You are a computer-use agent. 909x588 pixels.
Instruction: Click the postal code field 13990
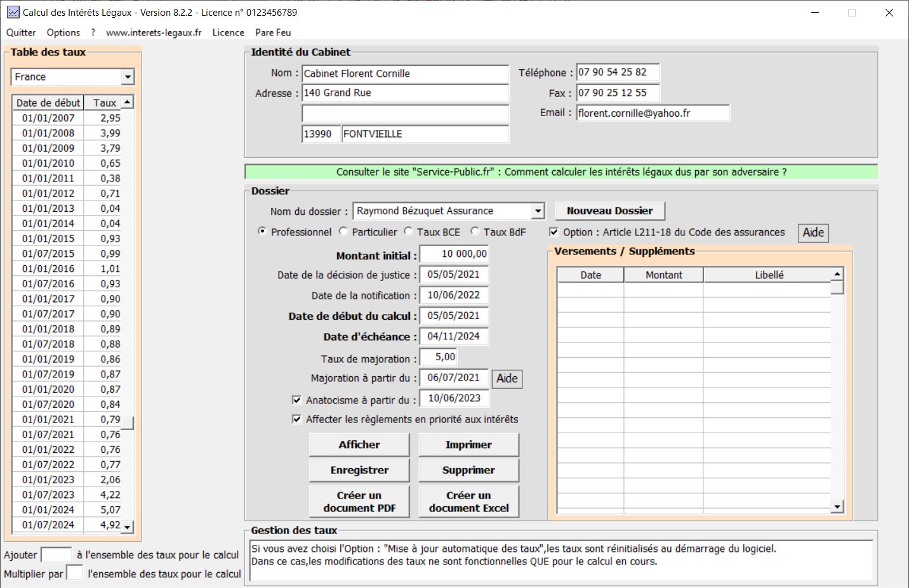pyautogui.click(x=320, y=134)
